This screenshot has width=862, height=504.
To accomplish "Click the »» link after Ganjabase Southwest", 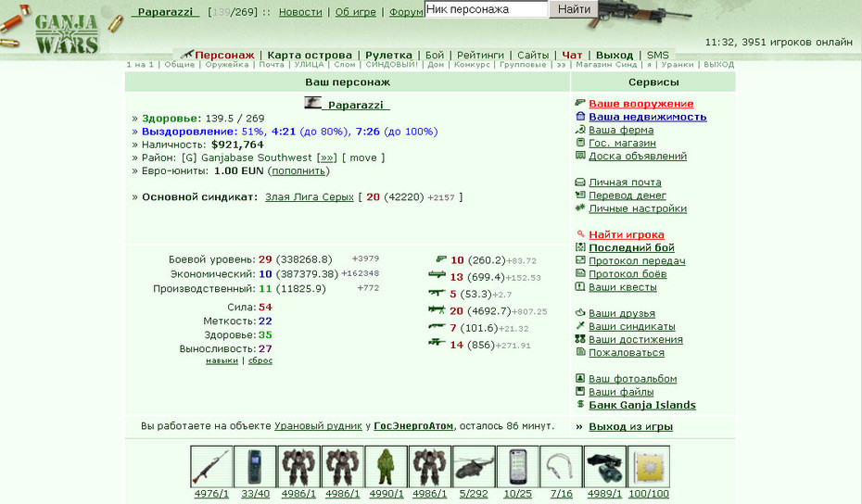I will [x=327, y=157].
